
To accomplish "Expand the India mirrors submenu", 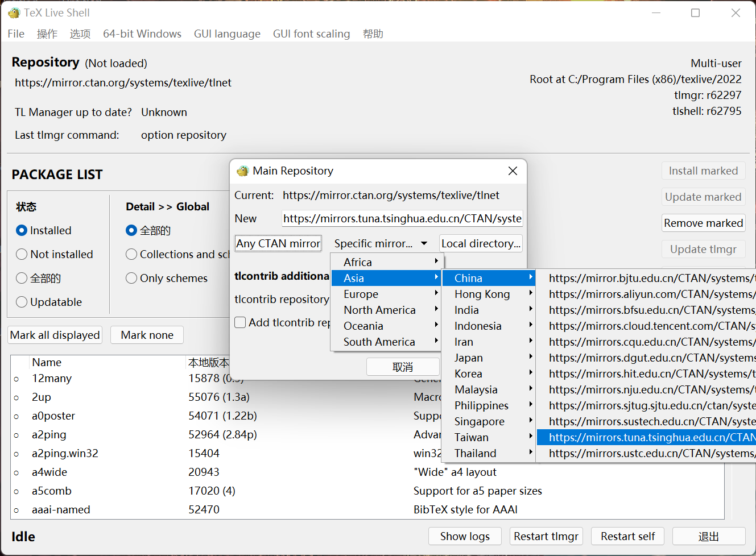I will tap(489, 310).
